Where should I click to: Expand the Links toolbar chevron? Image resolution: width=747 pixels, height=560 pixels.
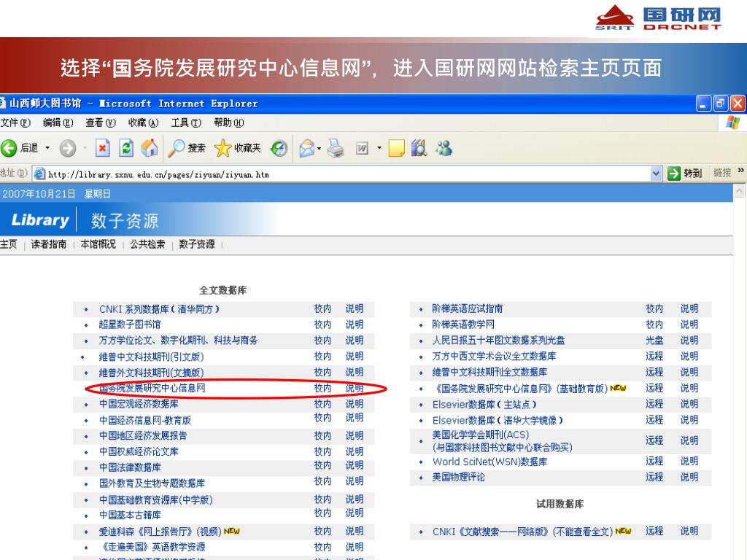[740, 171]
